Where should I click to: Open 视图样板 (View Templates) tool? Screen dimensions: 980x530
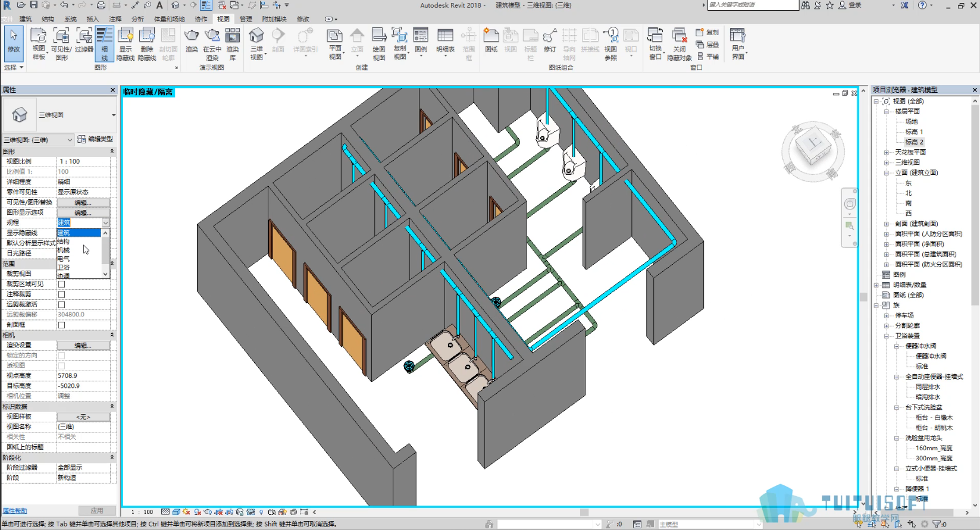click(39, 43)
